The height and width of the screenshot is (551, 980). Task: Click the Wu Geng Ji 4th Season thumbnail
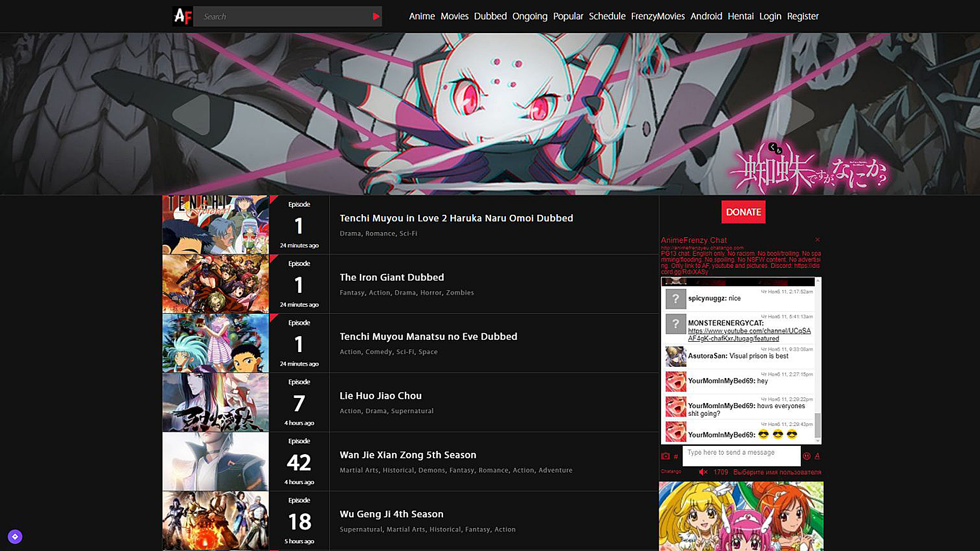[215, 520]
